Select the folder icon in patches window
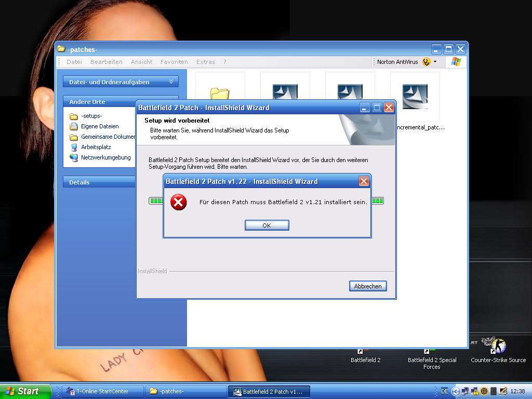Screen dimensions: 532x399 coord(220,93)
